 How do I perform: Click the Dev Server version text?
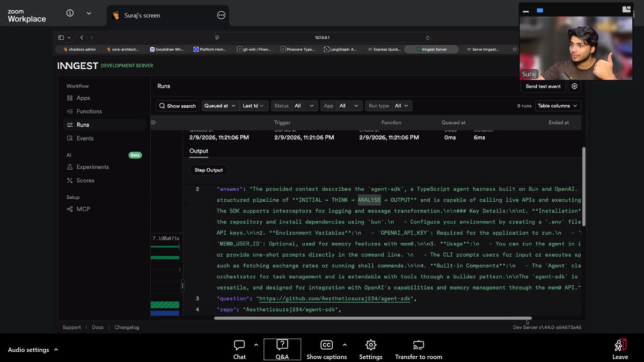coord(547,327)
